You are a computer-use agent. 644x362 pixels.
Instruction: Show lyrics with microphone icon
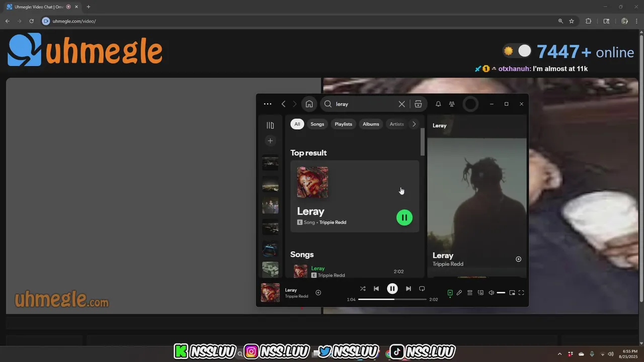(x=459, y=293)
